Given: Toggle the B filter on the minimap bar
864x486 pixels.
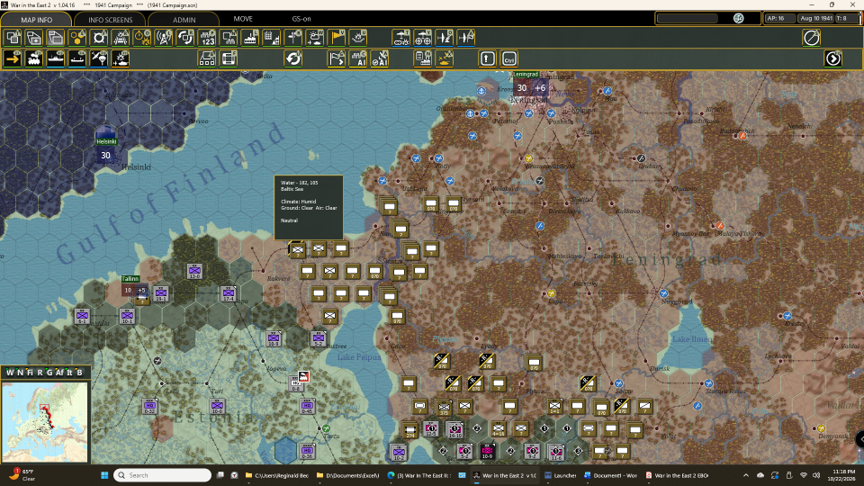Looking at the screenshot, I should [x=79, y=372].
